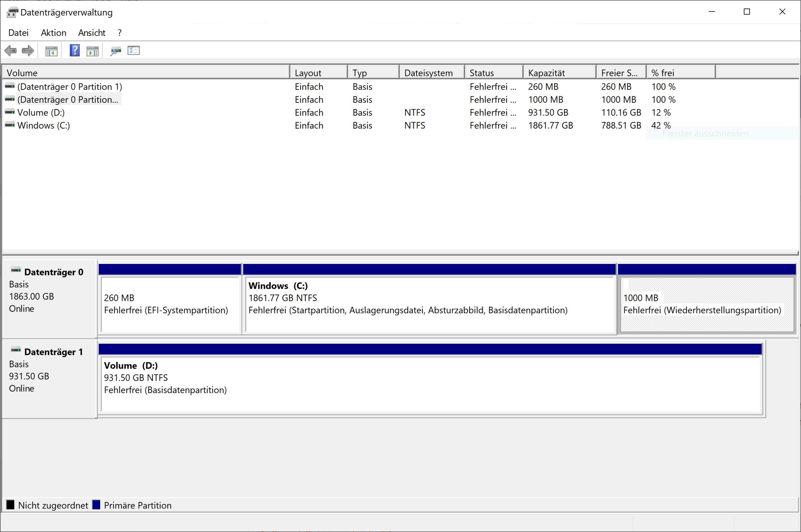Sort by the Volume column header

click(x=146, y=73)
